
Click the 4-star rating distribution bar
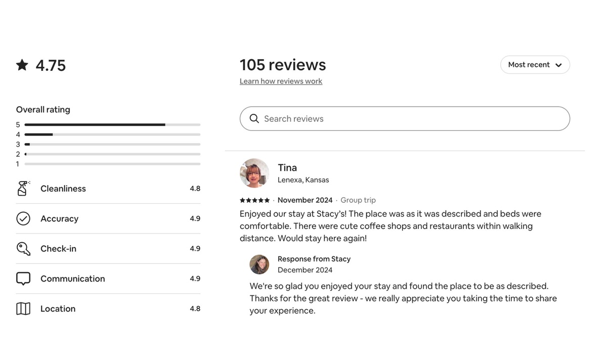112,134
